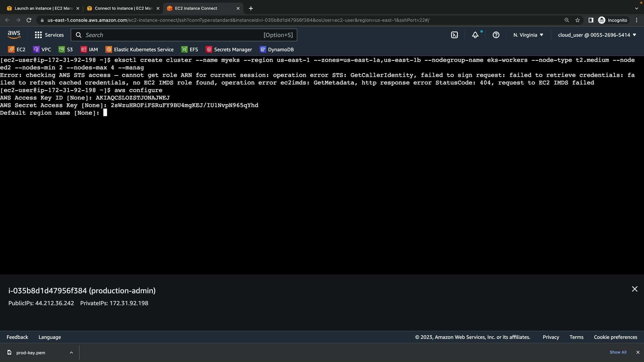This screenshot has height=362, width=644.
Task: Open the Services grid menu
Action: coord(49,35)
